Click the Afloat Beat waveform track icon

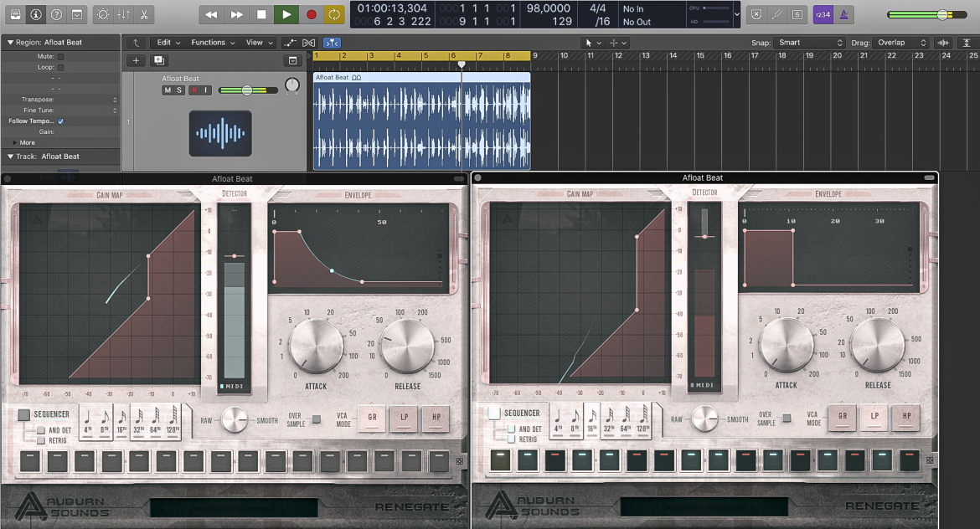pyautogui.click(x=220, y=133)
